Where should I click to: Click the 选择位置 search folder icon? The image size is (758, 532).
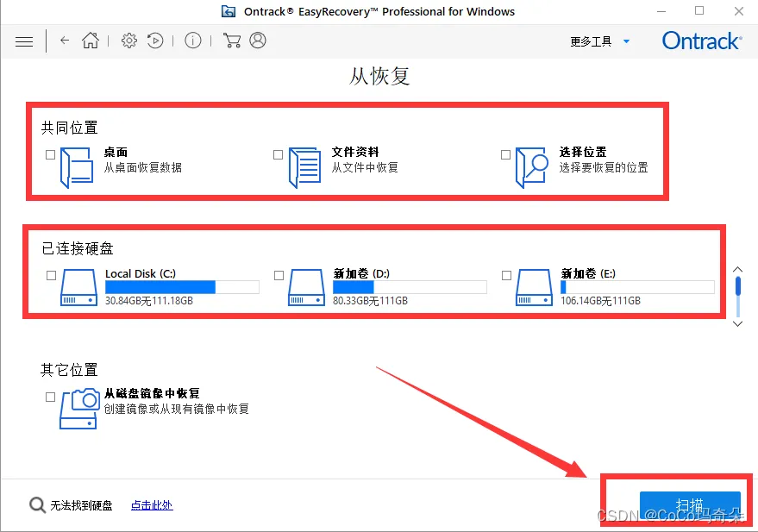click(x=532, y=167)
